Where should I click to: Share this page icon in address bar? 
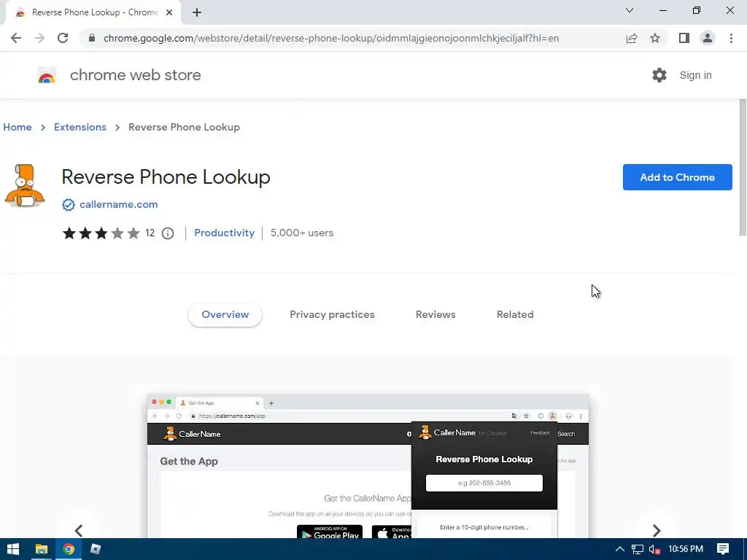pos(632,38)
